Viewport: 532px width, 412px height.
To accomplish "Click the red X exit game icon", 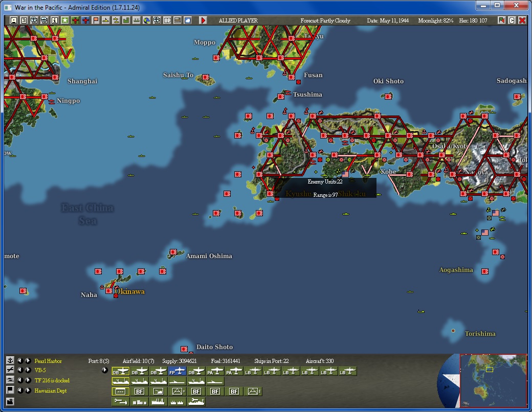I will pos(522,20).
